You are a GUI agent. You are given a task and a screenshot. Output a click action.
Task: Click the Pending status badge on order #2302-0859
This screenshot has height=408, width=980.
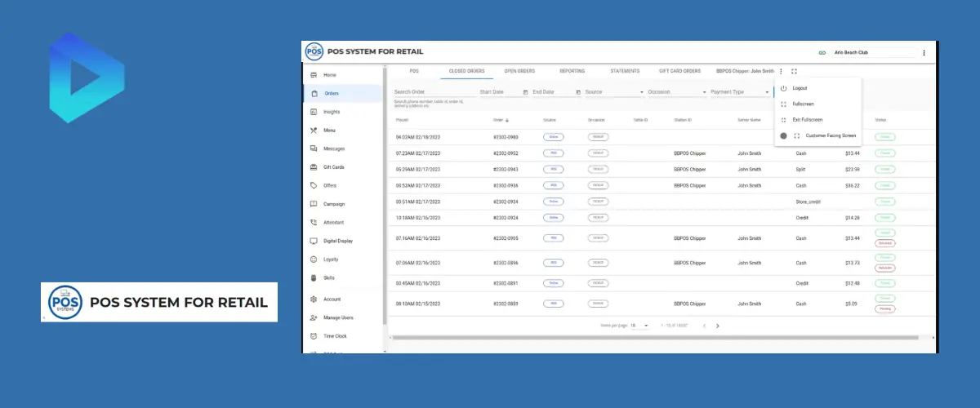pyautogui.click(x=884, y=309)
